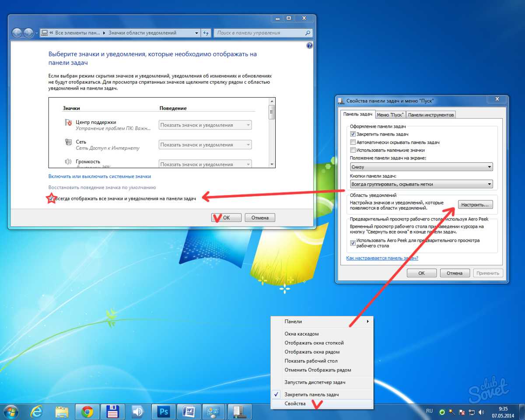Open 'Всегда группировать, скрывать метки' dropdown
This screenshot has width=525, height=420.
point(421,184)
